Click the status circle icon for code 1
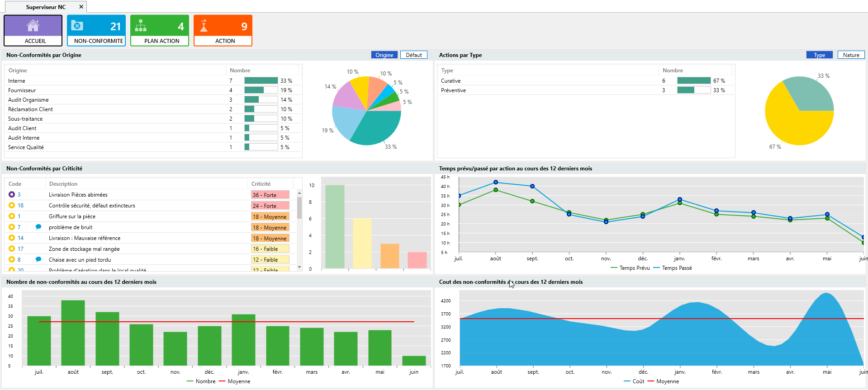Image resolution: width=868 pixels, height=390 pixels. coord(12,216)
